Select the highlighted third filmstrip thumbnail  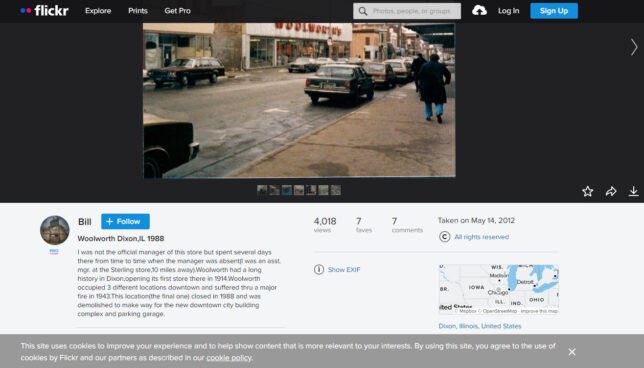click(287, 190)
